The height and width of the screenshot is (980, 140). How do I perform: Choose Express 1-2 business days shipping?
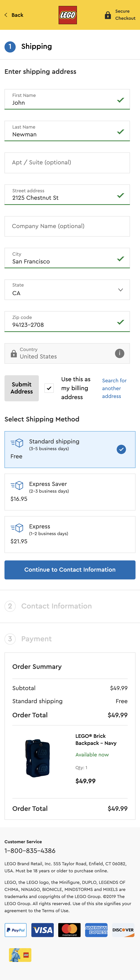click(70, 534)
